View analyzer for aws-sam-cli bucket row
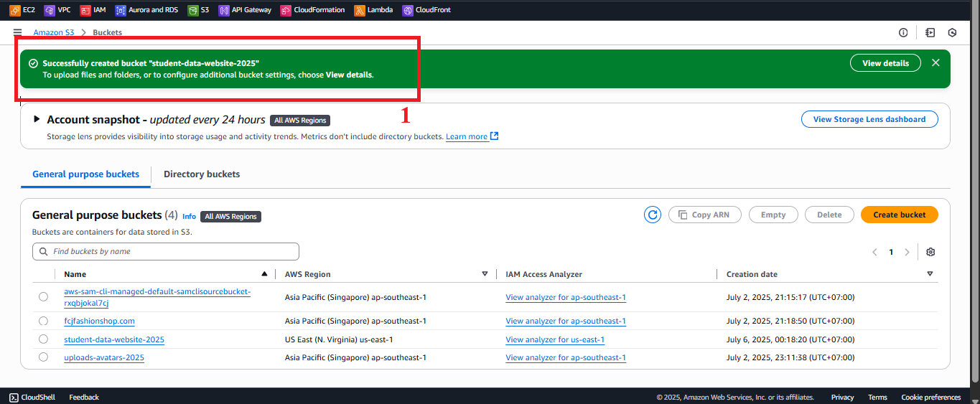Viewport: 980px width, 404px height. (566, 297)
